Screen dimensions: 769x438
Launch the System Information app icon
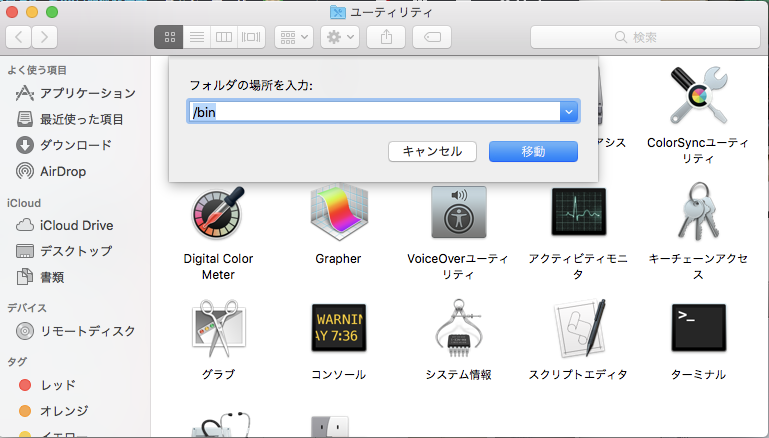[459, 327]
